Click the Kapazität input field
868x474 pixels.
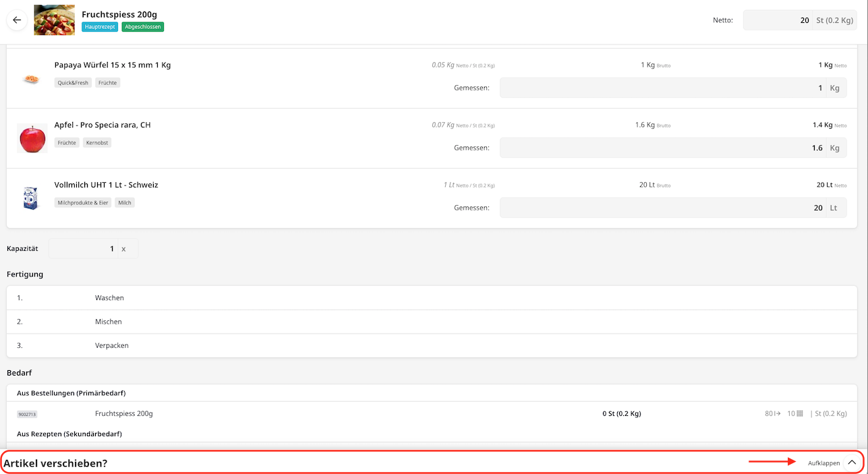point(84,249)
